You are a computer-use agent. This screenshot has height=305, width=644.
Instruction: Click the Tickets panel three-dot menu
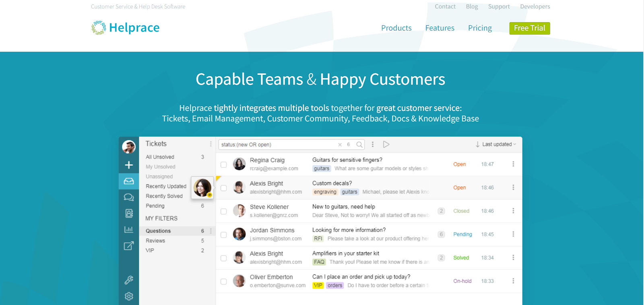pyautogui.click(x=211, y=144)
